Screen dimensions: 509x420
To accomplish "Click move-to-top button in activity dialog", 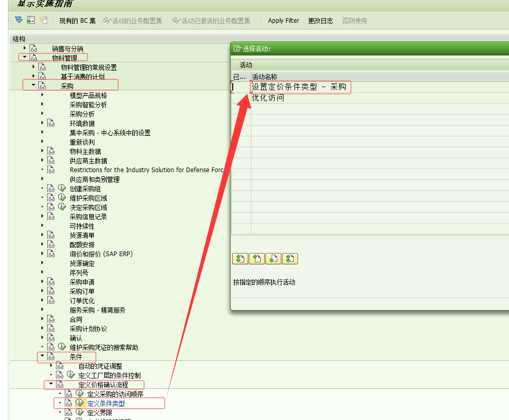I will [239, 258].
